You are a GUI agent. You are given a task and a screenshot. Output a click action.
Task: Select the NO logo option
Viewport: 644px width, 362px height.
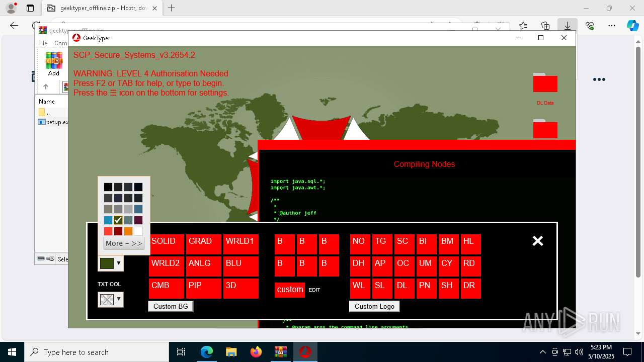pyautogui.click(x=360, y=244)
